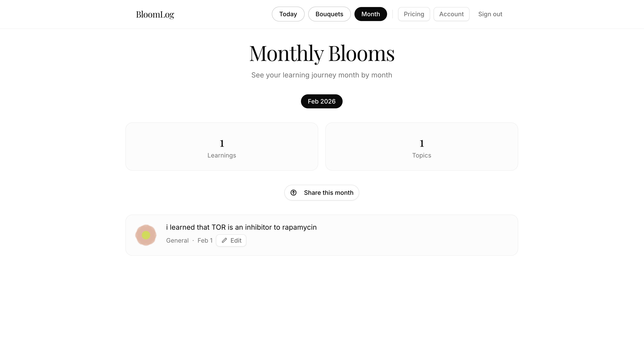Open the learning text about TOR and rapamycin
644x351 pixels.
click(x=241, y=227)
